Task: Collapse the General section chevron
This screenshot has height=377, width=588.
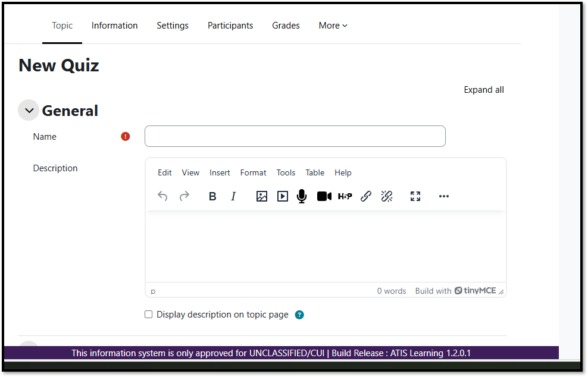Action: tap(29, 111)
